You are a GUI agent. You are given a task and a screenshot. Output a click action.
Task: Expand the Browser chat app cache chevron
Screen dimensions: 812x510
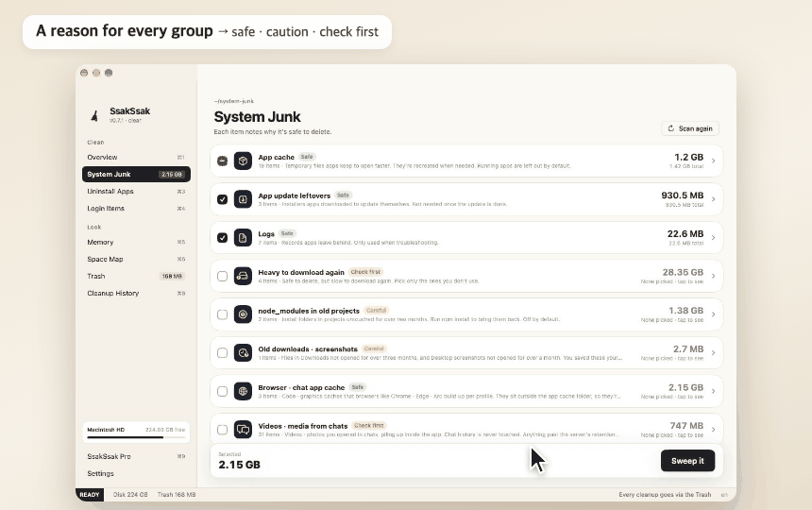pyautogui.click(x=713, y=391)
